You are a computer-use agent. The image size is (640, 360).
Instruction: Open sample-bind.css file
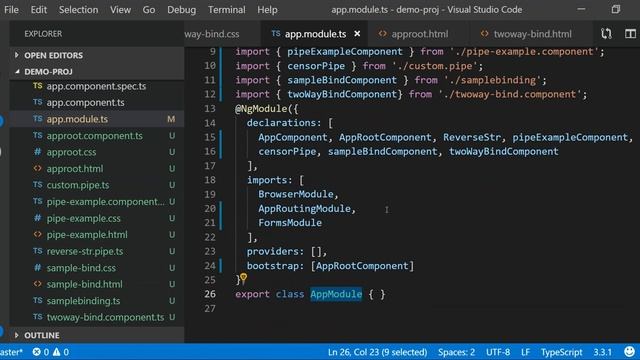pyautogui.click(x=81, y=268)
